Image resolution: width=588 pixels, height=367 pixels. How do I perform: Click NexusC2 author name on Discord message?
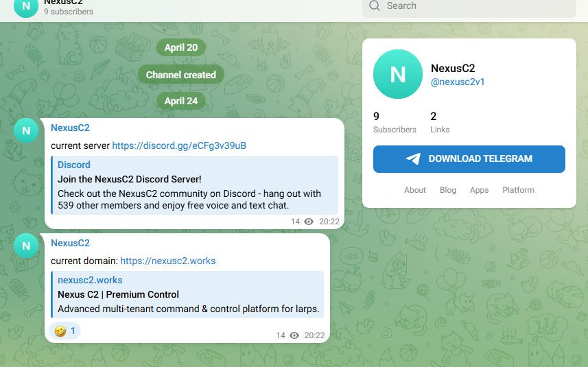click(x=70, y=128)
